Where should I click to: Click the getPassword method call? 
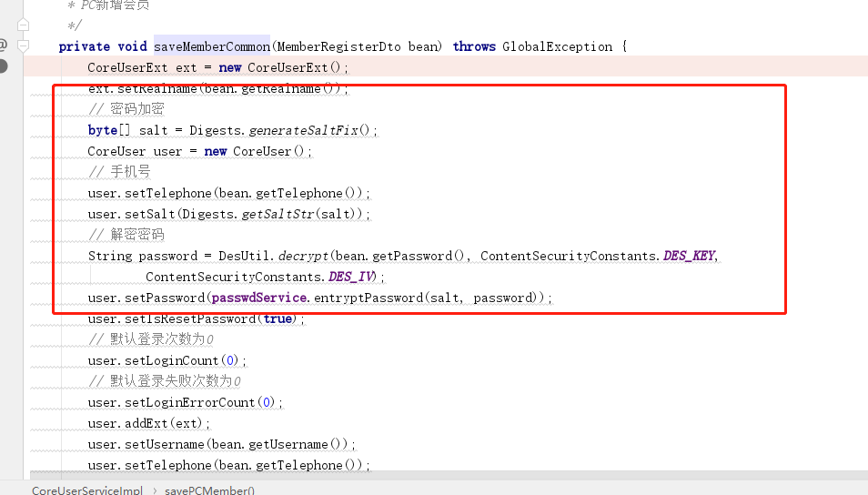412,256
